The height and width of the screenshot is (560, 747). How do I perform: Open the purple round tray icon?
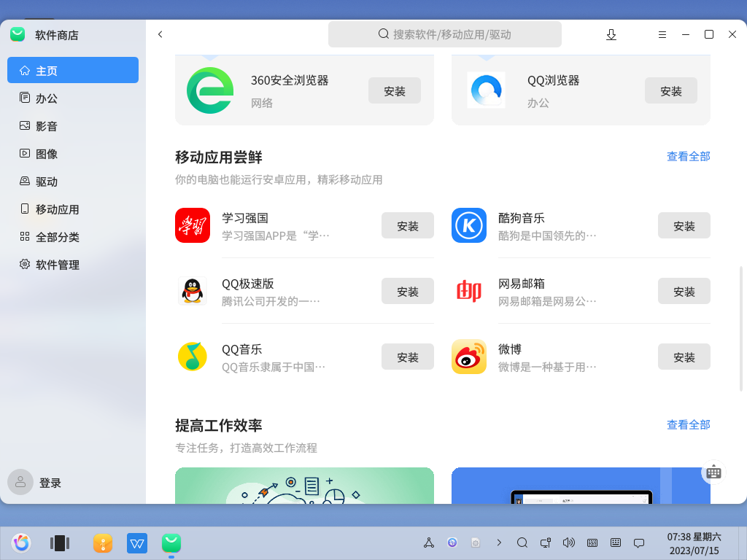[x=452, y=542]
